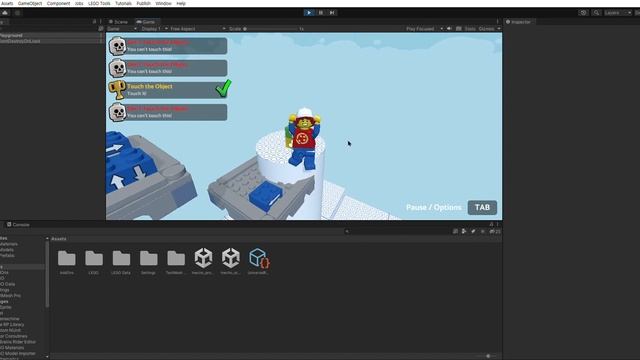This screenshot has width=640, height=360.
Task: Click the top skull objective icon
Action: pyautogui.click(x=118, y=46)
